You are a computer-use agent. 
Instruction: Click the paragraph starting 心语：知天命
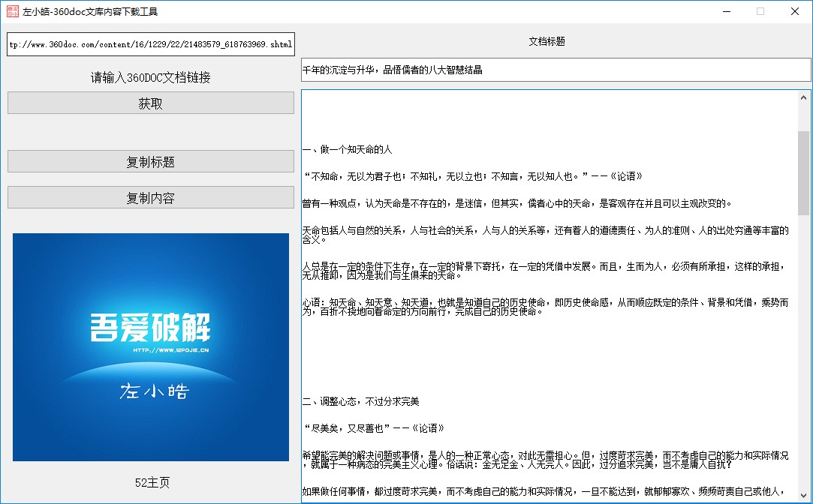[x=546, y=307]
